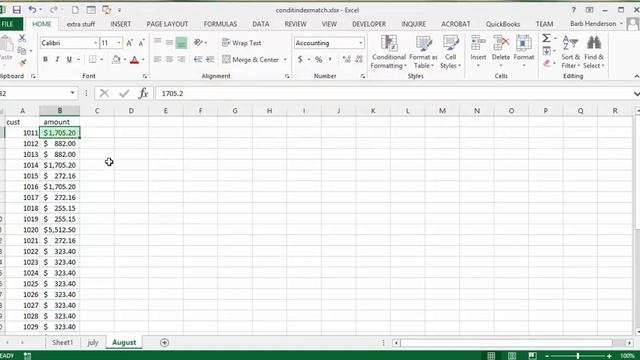Click the Wrap Text button
The height and width of the screenshot is (360, 640).
(x=242, y=43)
